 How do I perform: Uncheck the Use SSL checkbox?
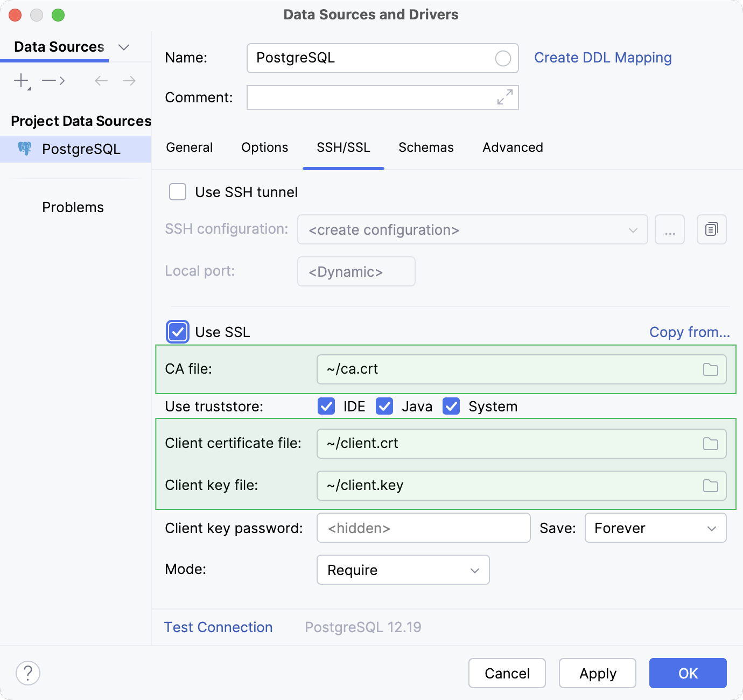coord(178,332)
